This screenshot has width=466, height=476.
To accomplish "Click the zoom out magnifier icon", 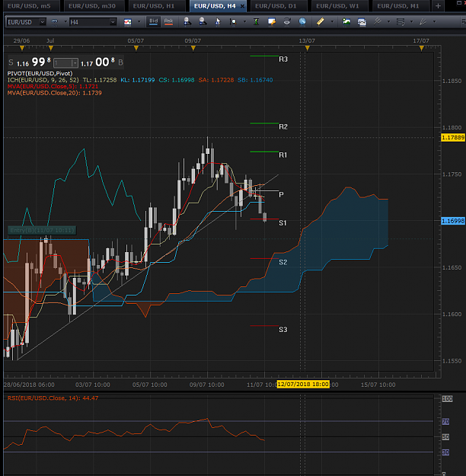I will point(203,21).
